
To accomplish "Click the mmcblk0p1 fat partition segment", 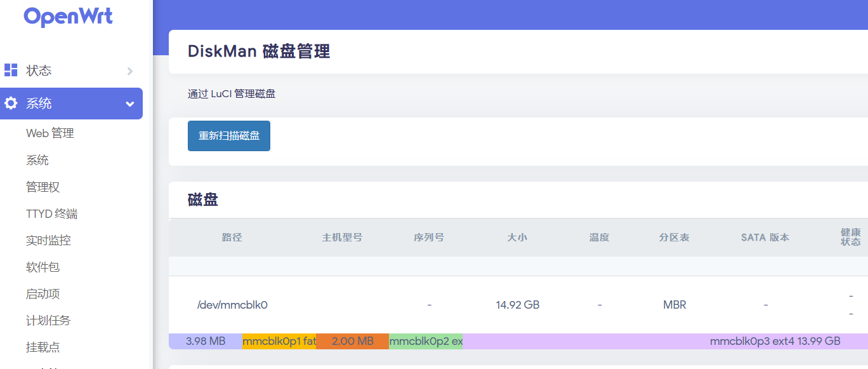I will pyautogui.click(x=280, y=341).
